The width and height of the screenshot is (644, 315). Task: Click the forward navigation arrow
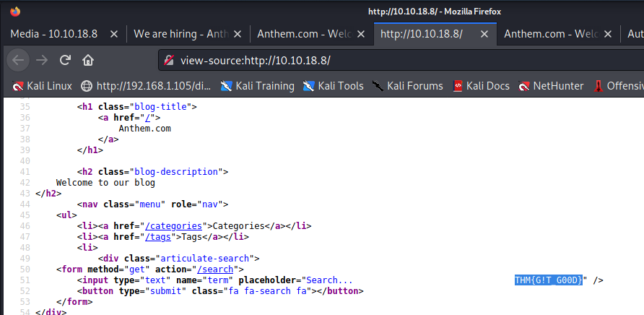click(41, 60)
